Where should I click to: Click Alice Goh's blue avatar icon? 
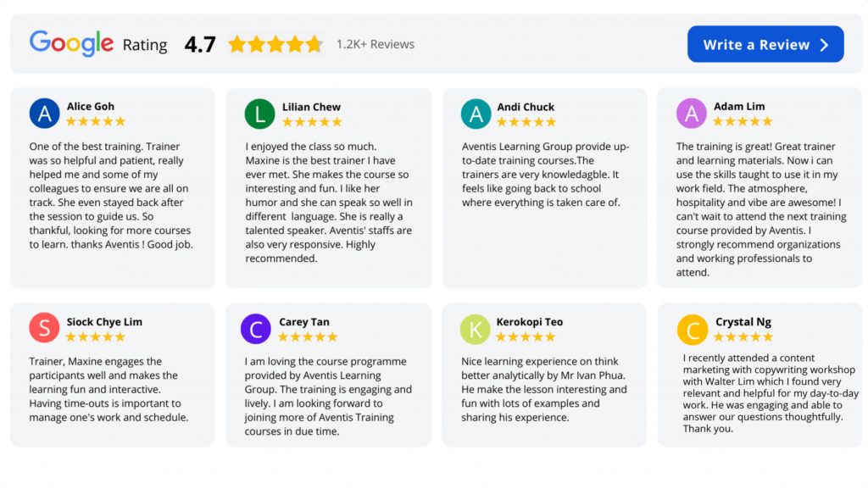pos(44,114)
